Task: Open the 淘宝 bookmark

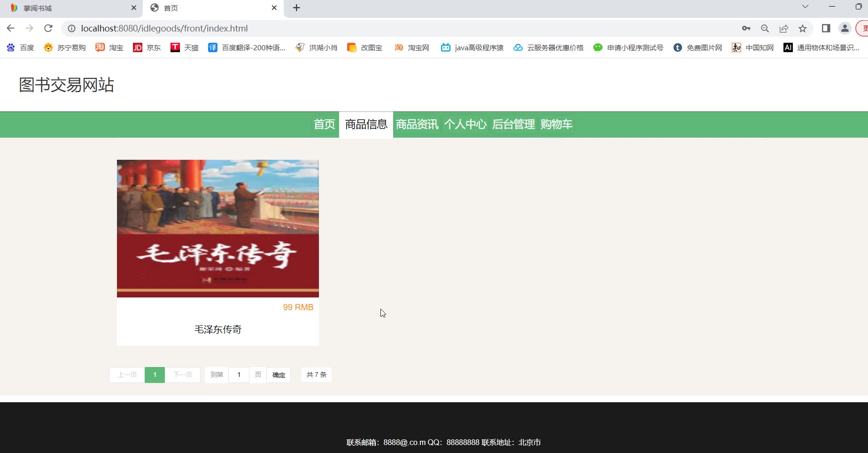Action: (109, 47)
